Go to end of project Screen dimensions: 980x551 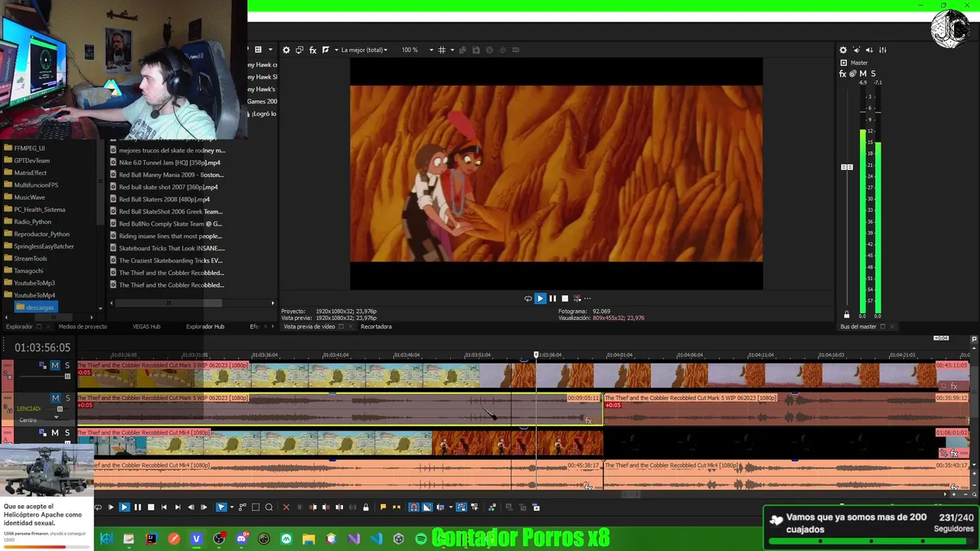coord(178,507)
